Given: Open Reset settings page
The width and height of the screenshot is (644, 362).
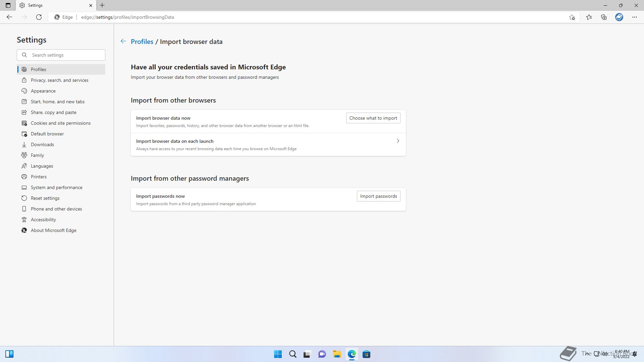Looking at the screenshot, I should pos(61,198).
